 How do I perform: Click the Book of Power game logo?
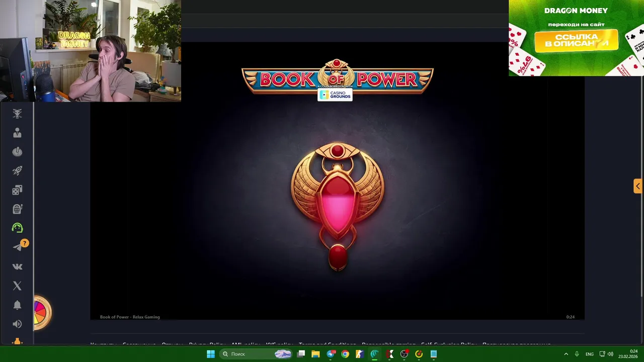click(x=337, y=77)
